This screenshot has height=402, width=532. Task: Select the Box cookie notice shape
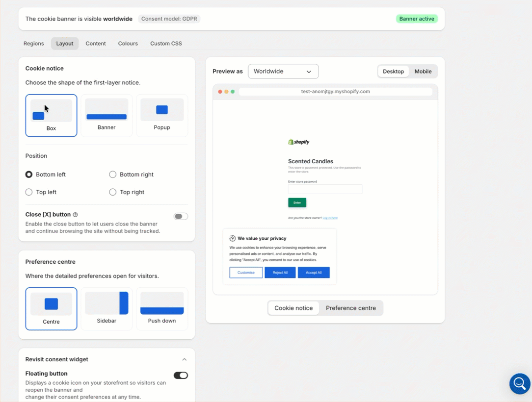51,116
